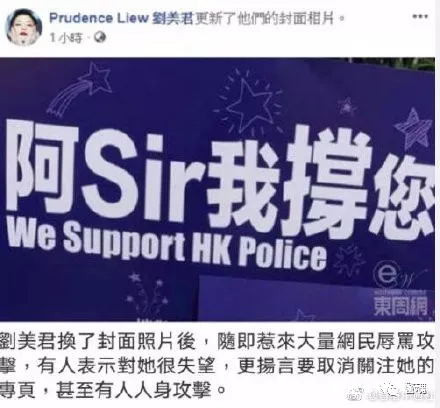Viewport: 440px width, 408px height.
Task: Click the scribbled purple star at right
Action: [x=413, y=130]
